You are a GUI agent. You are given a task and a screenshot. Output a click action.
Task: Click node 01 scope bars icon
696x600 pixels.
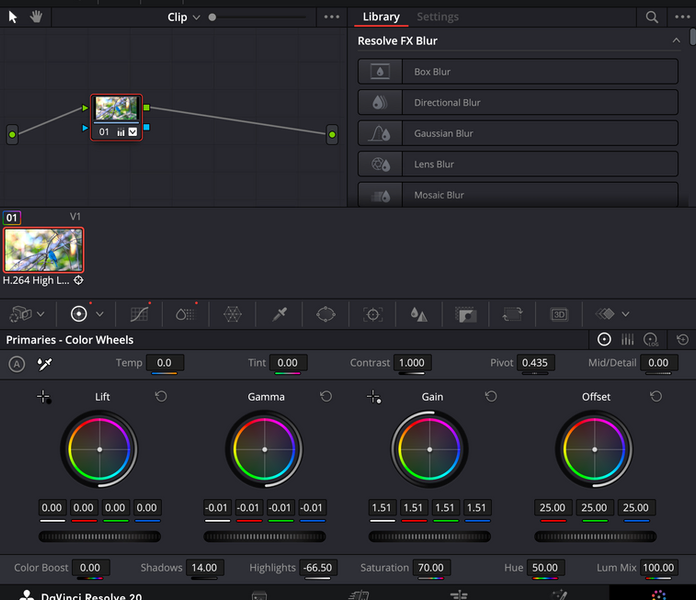pos(121,132)
